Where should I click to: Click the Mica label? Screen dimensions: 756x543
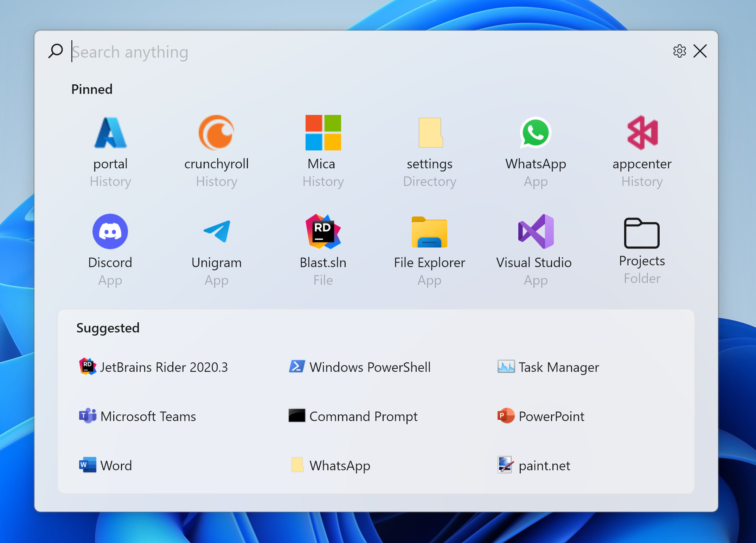tap(321, 164)
